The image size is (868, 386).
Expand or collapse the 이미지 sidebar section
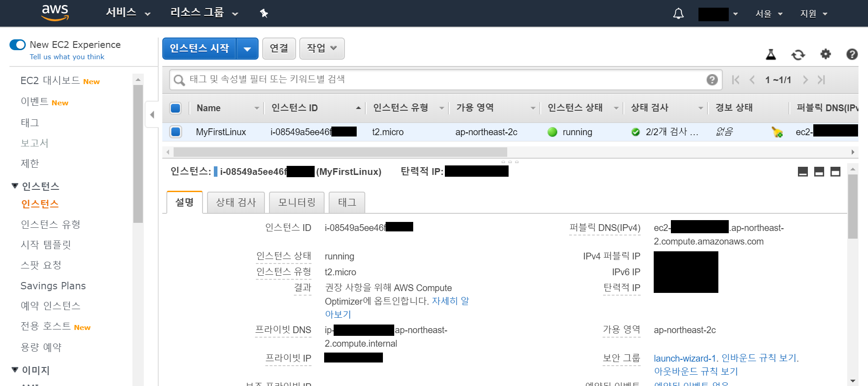point(15,370)
